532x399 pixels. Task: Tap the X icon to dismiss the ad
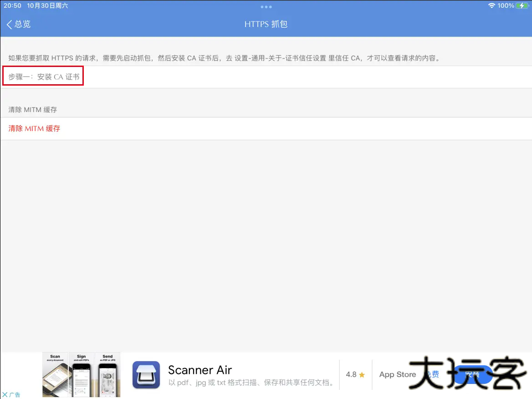click(x=4, y=394)
